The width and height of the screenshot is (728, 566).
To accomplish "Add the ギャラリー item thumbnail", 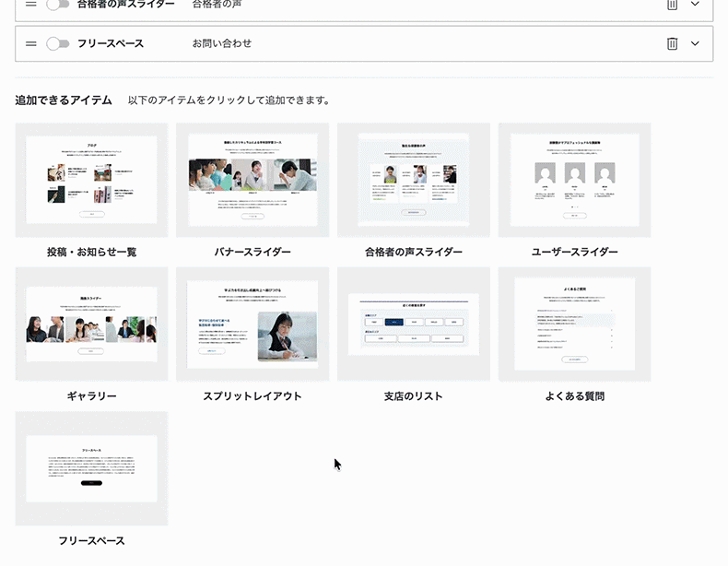I will tap(91, 324).
